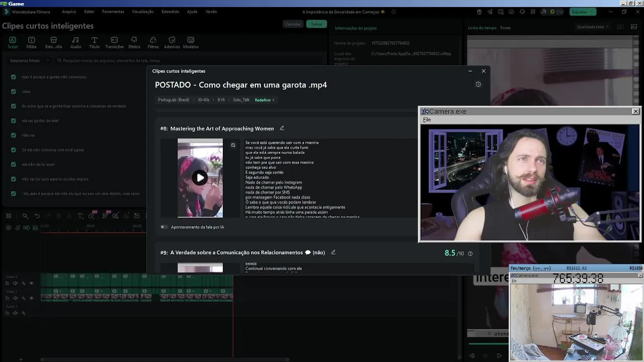Switch to the Fonte preview tab
Image resolution: width=644 pixels, height=362 pixels.
click(505, 28)
